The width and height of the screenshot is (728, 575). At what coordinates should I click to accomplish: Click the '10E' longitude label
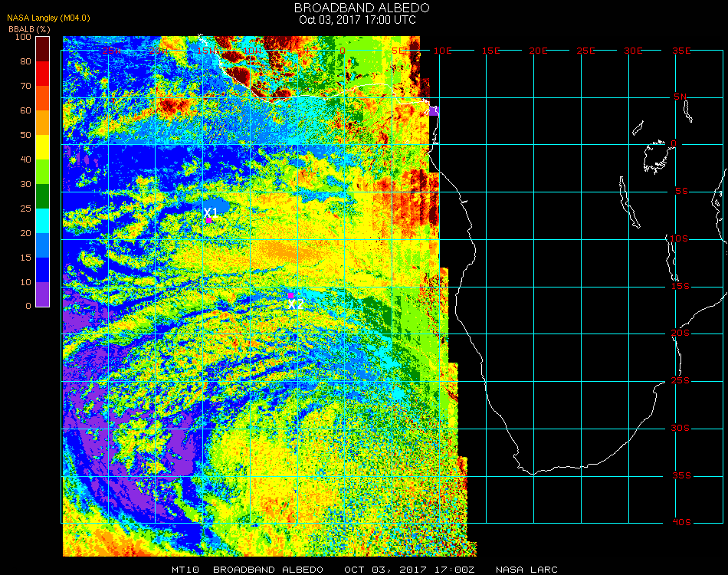click(442, 51)
